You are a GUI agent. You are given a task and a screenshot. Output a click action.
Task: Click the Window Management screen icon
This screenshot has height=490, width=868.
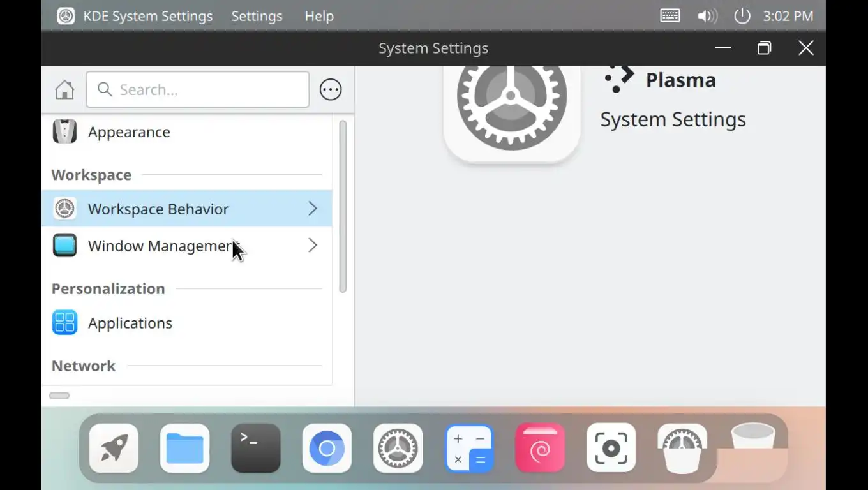64,246
